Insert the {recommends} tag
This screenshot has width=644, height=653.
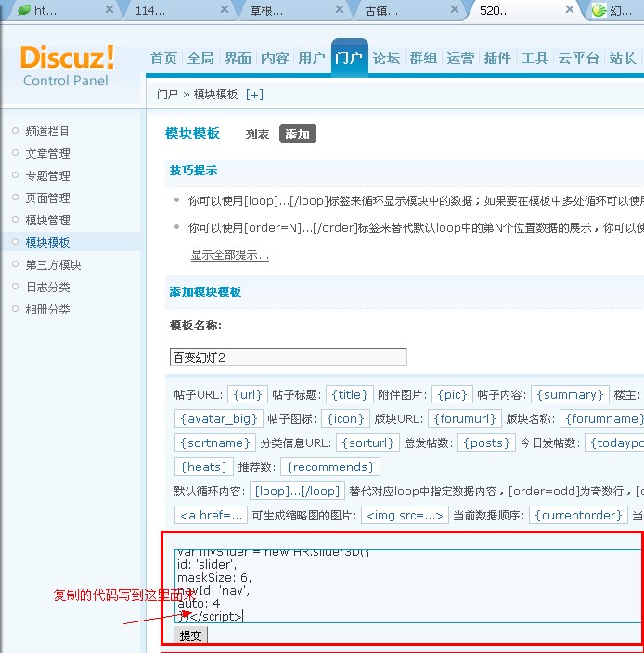click(330, 467)
